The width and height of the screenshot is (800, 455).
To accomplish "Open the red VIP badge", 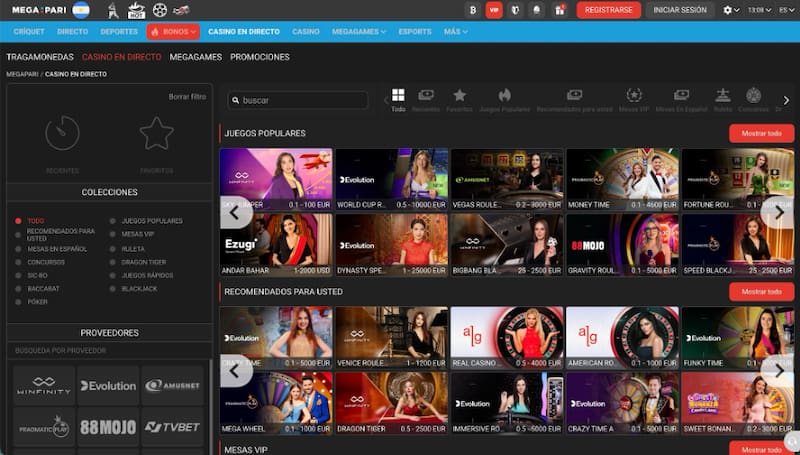I will [494, 10].
